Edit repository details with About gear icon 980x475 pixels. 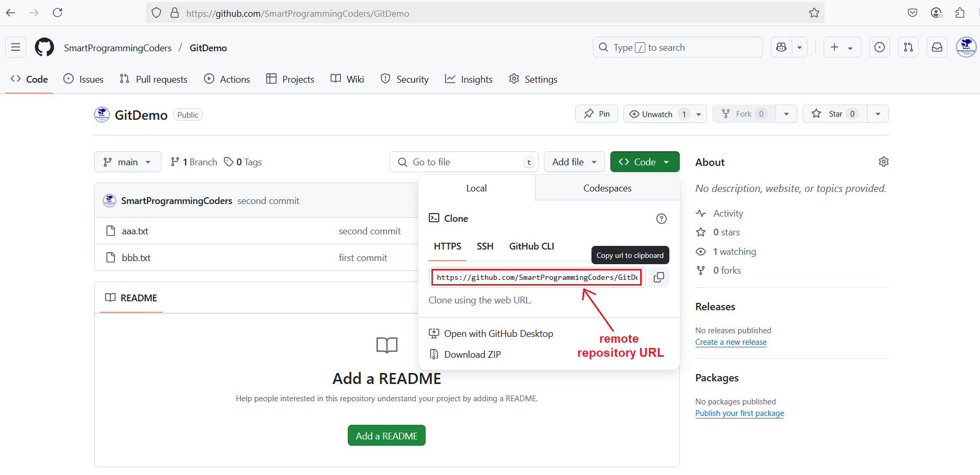[x=883, y=162]
